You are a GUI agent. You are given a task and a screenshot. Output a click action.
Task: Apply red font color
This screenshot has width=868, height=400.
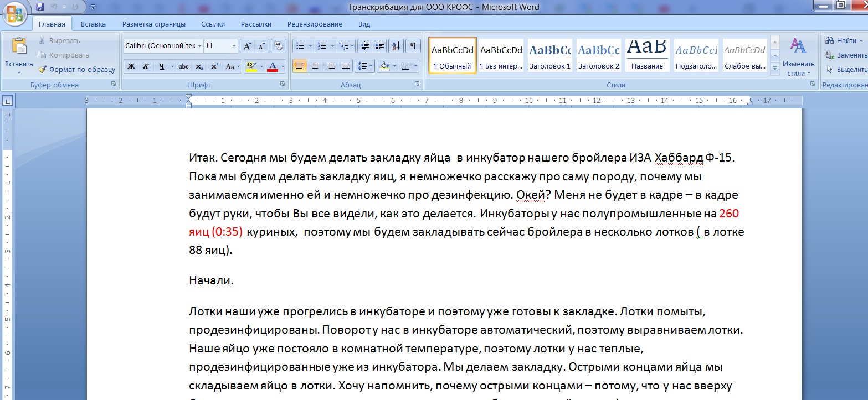pyautogui.click(x=273, y=66)
